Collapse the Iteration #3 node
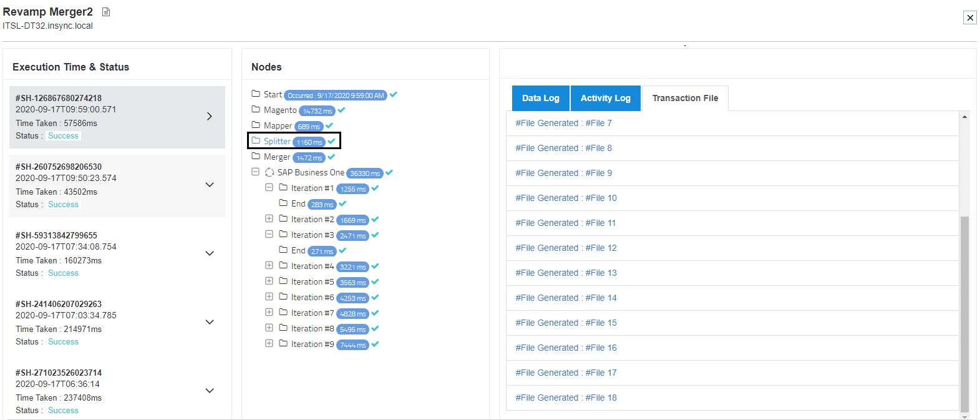Image resolution: width=980 pixels, height=420 pixels. [269, 235]
